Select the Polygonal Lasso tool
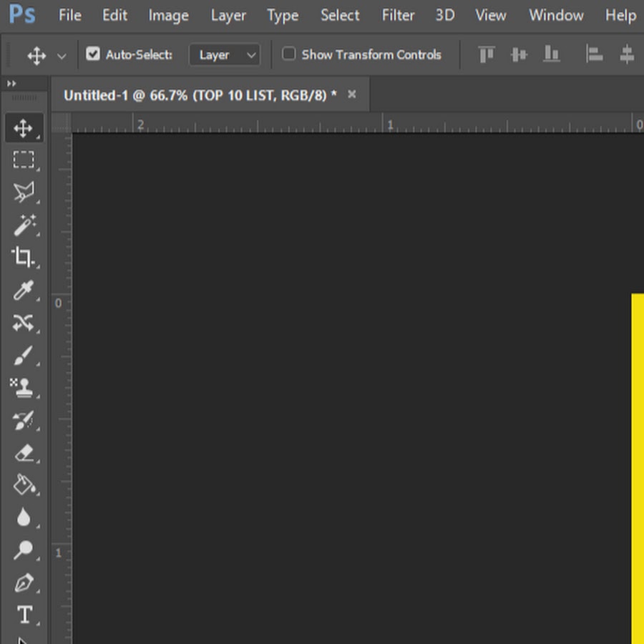 pyautogui.click(x=24, y=192)
